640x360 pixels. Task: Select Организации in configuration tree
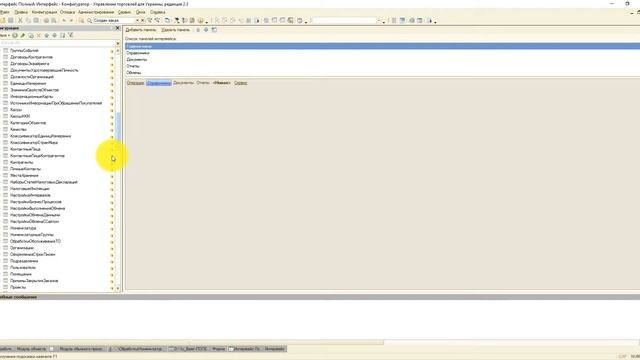(x=22, y=248)
